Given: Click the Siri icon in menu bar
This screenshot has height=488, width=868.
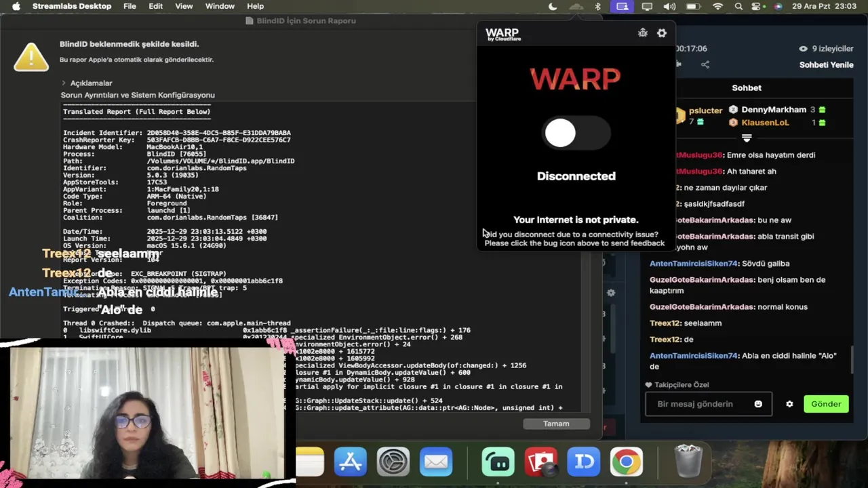Looking at the screenshot, I should [778, 7].
